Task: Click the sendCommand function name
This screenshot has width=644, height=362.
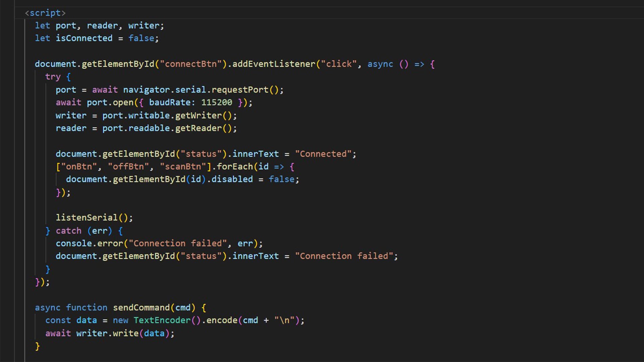Action: click(x=141, y=308)
